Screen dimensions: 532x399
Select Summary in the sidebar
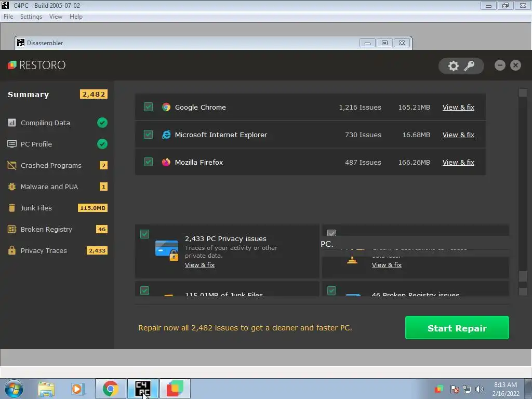click(x=29, y=95)
